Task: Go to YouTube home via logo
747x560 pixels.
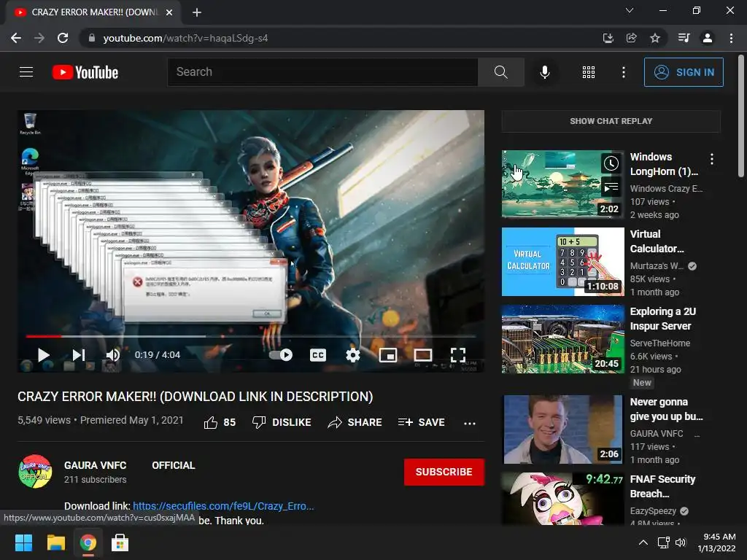Action: (85, 72)
